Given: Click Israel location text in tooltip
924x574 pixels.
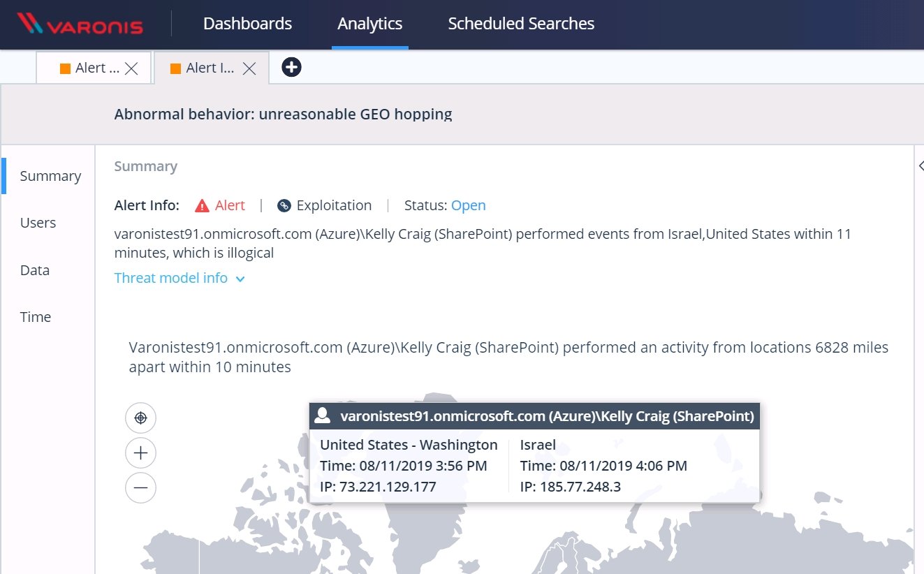Looking at the screenshot, I should [x=538, y=445].
